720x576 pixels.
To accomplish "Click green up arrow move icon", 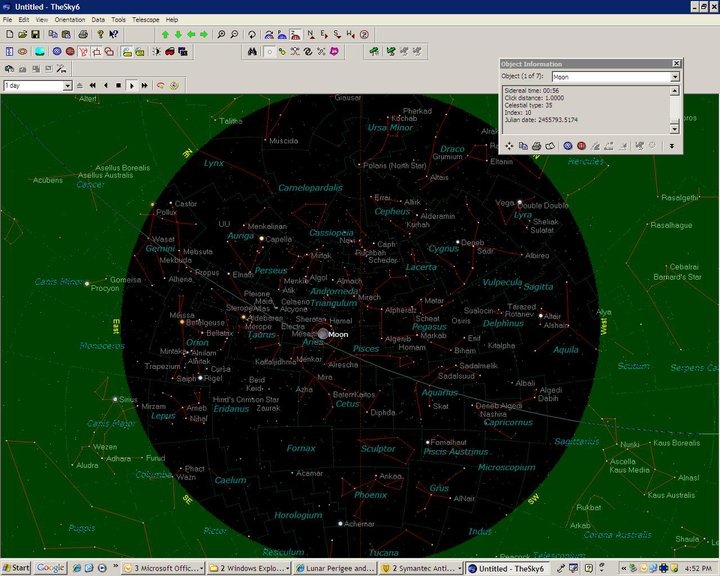I will pyautogui.click(x=165, y=34).
